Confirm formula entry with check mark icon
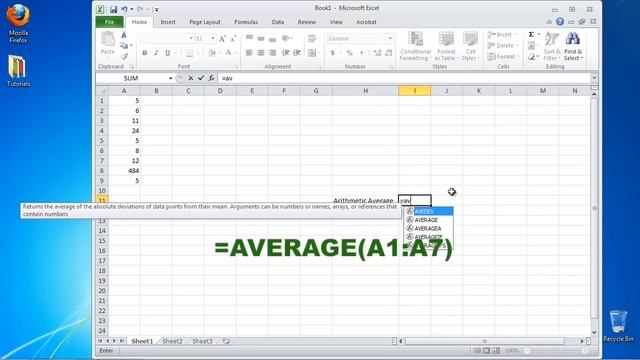 click(201, 78)
